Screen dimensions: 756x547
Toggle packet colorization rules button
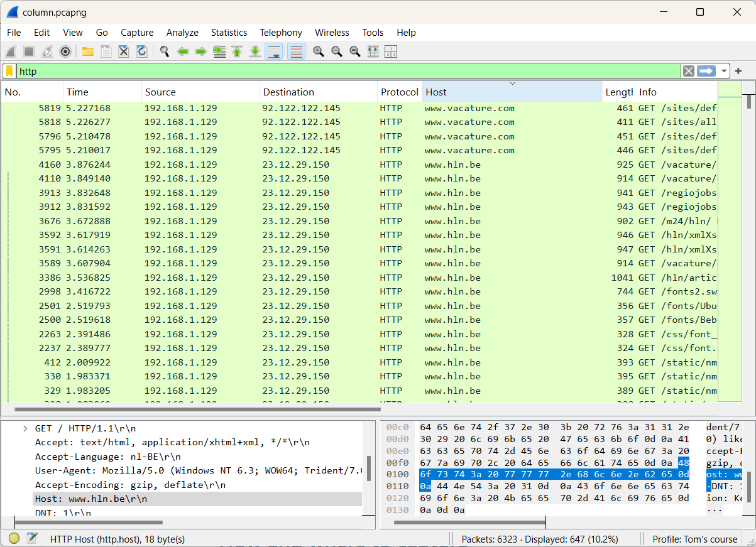[297, 51]
